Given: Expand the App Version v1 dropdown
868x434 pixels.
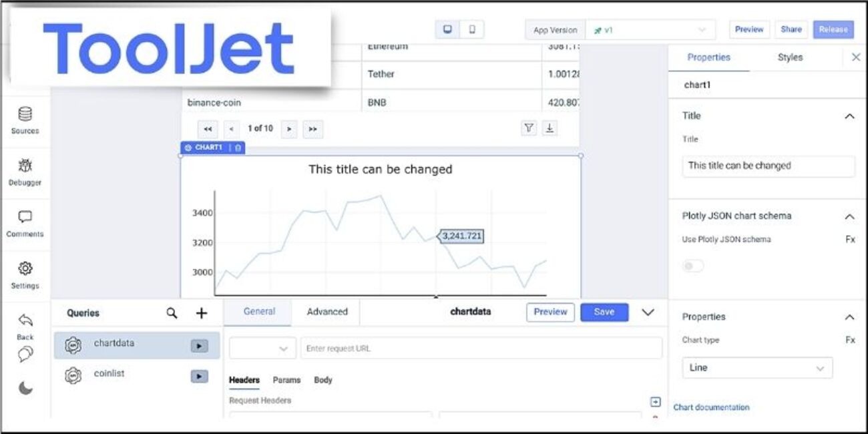Looking at the screenshot, I should click(701, 29).
